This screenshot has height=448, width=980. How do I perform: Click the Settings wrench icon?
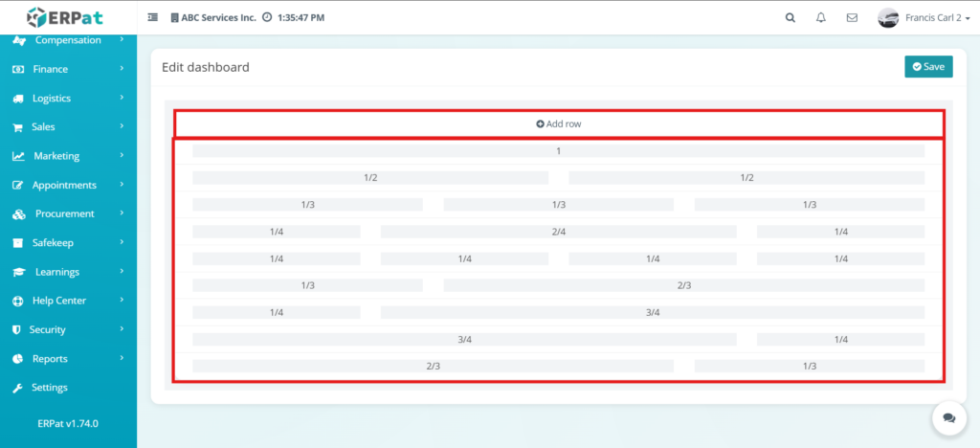19,388
